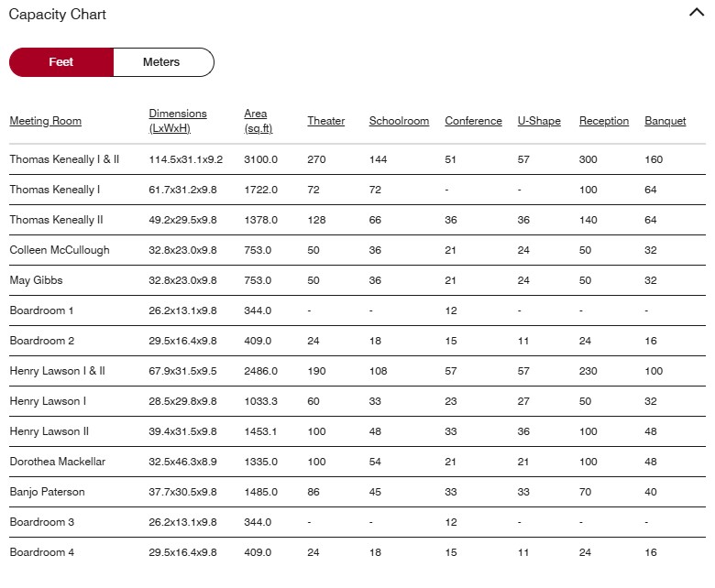Select the Henry Lawson I & II row
Screen dimensions: 715x588
58,371
